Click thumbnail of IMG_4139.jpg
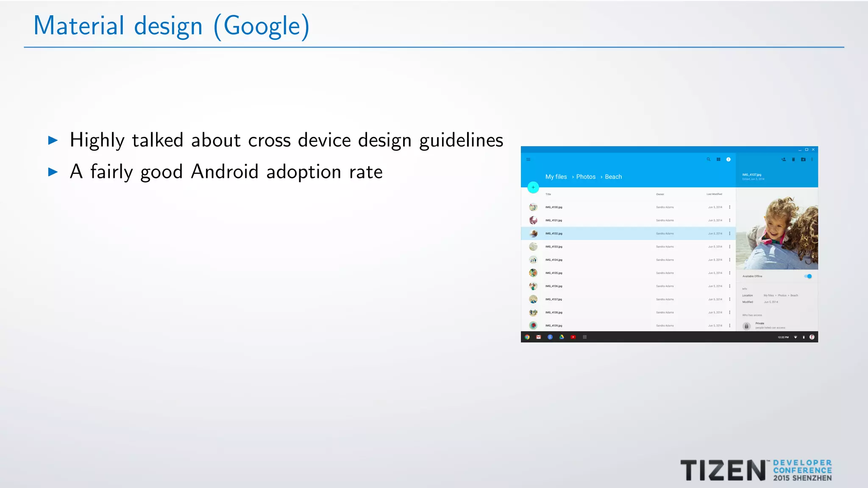Image resolution: width=868 pixels, height=488 pixels. point(533,325)
